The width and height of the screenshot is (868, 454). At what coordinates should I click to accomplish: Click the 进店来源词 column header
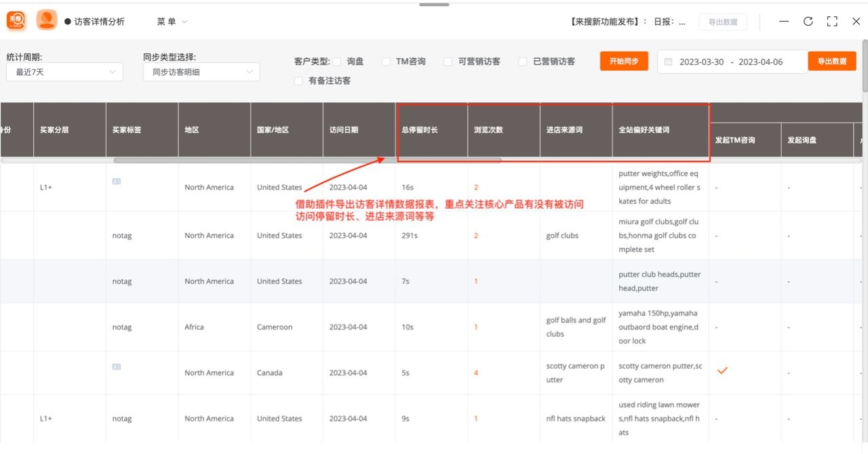576,129
